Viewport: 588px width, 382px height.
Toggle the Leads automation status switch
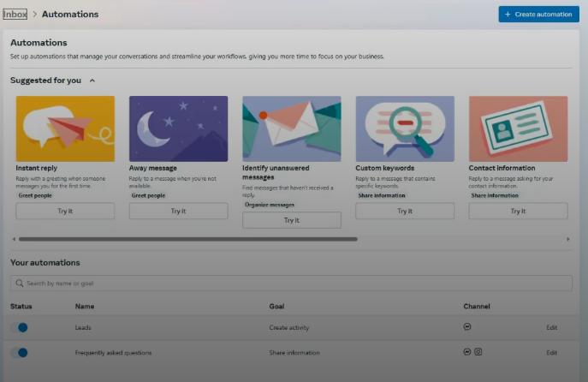point(20,327)
